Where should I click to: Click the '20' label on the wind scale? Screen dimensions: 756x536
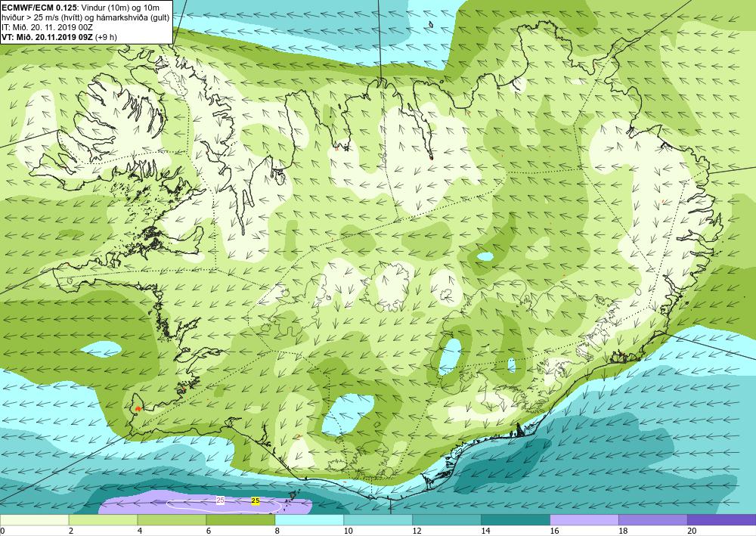692,531
